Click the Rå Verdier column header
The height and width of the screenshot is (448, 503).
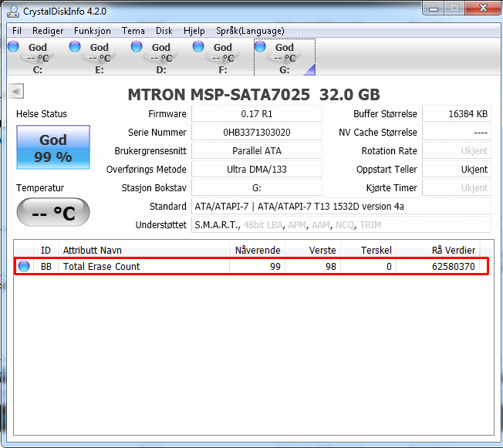[438, 250]
